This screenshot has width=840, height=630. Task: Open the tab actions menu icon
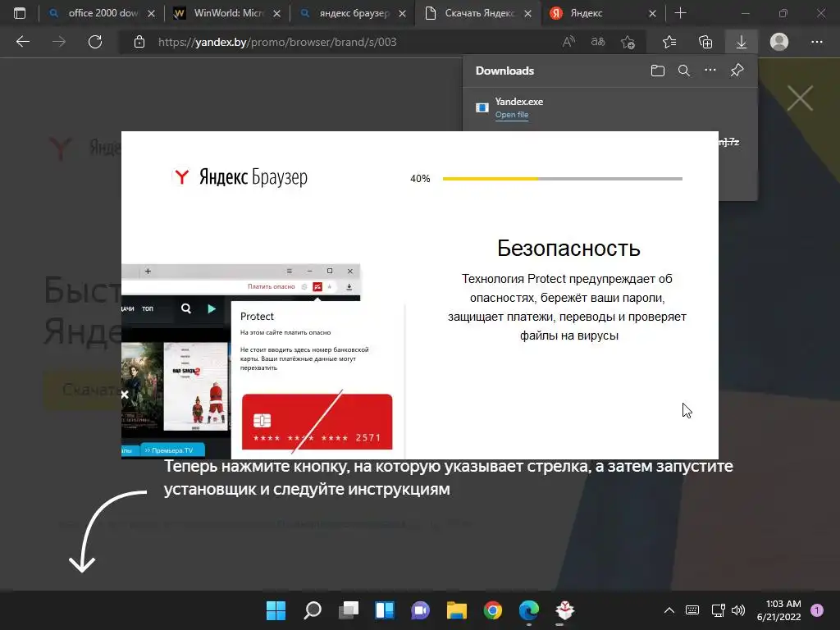[20, 13]
